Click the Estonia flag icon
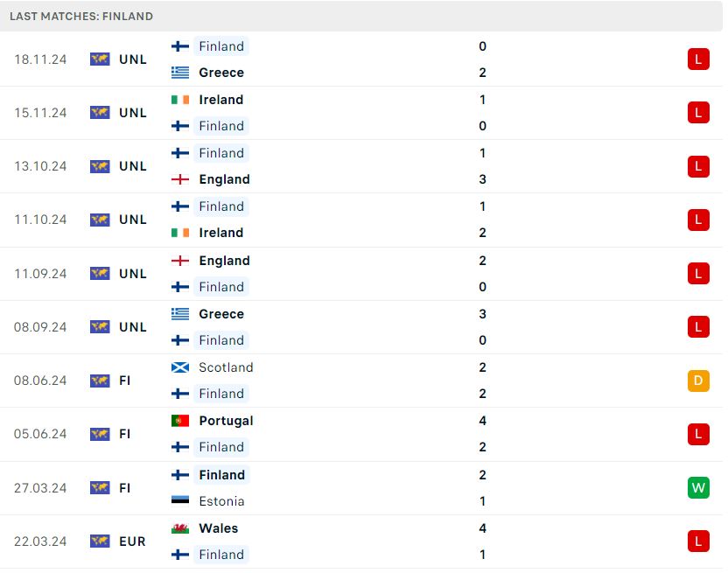Viewport: 728px width, 573px height. (180, 500)
